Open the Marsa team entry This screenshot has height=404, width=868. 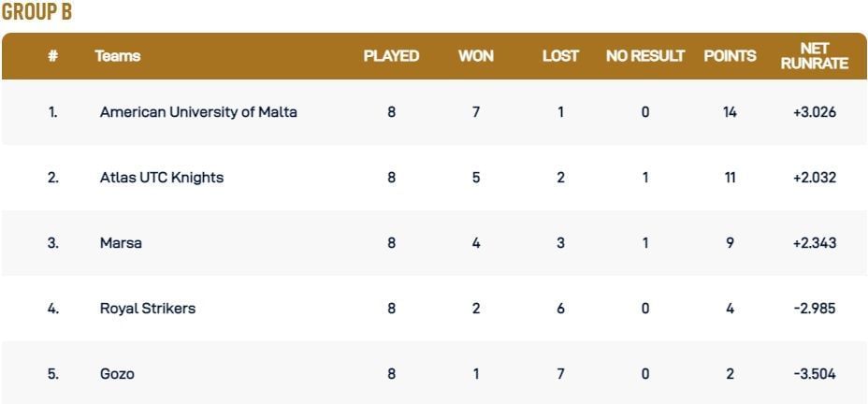coord(121,243)
